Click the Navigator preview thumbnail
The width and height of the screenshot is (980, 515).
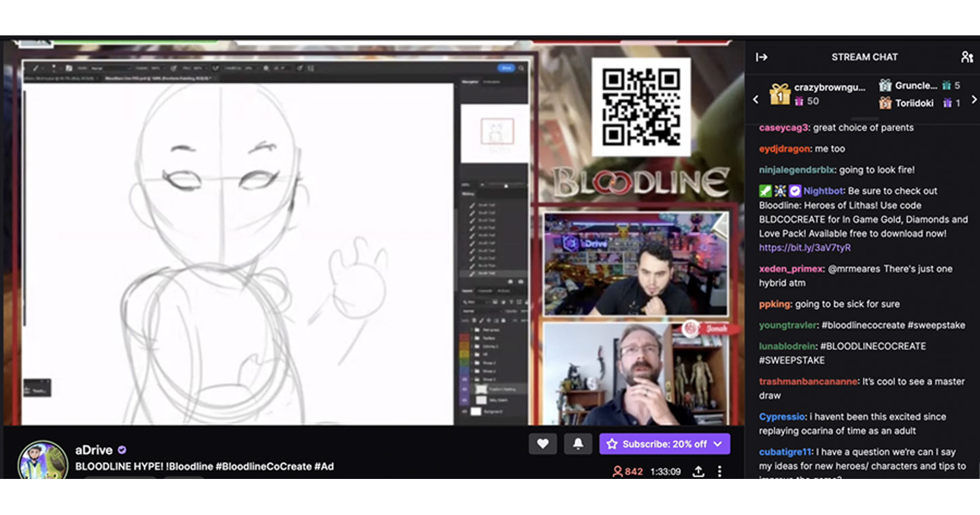pyautogui.click(x=495, y=133)
